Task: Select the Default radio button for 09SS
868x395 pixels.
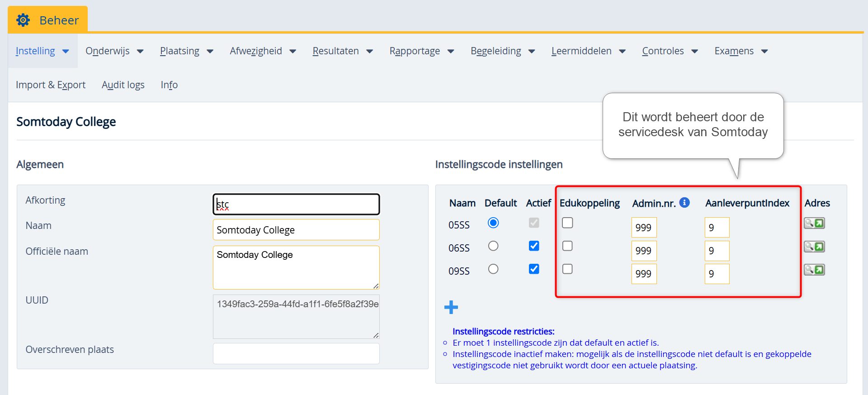Action: [x=493, y=269]
